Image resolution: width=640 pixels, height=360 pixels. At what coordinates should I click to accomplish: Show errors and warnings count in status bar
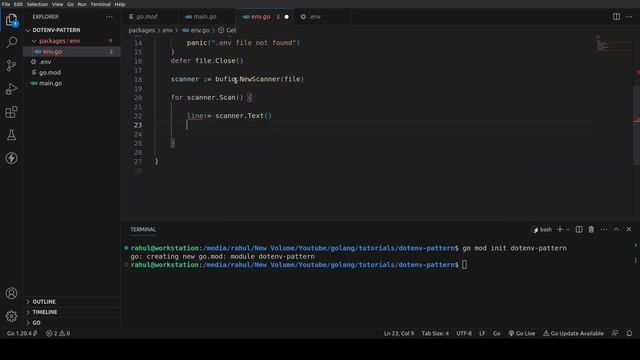58,333
